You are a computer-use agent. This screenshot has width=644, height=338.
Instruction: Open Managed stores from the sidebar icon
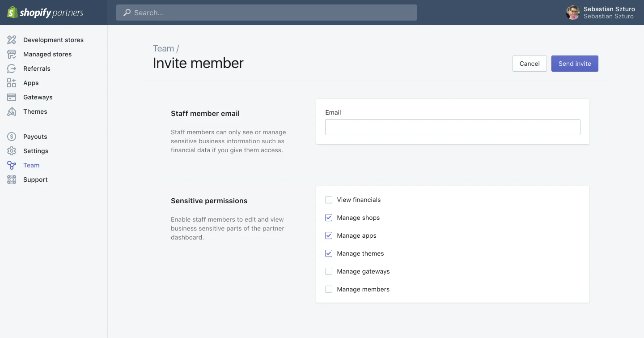click(12, 54)
